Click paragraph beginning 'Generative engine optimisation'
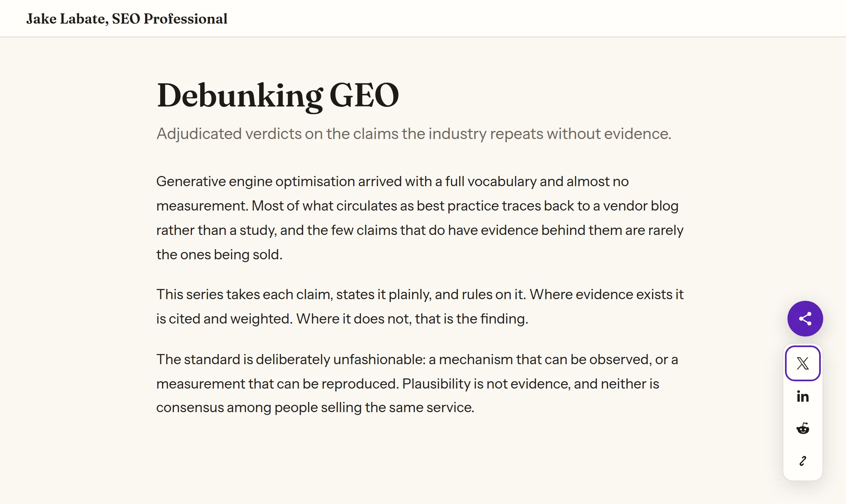 coord(420,218)
